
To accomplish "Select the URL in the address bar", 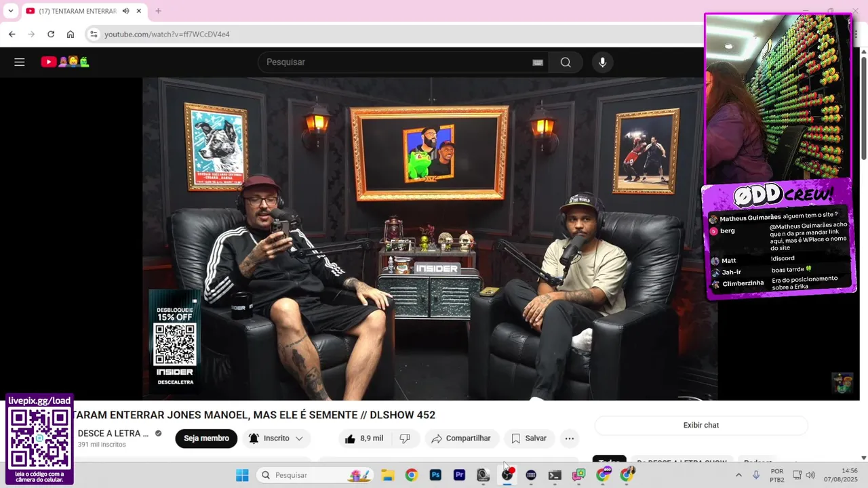I will [x=167, y=34].
